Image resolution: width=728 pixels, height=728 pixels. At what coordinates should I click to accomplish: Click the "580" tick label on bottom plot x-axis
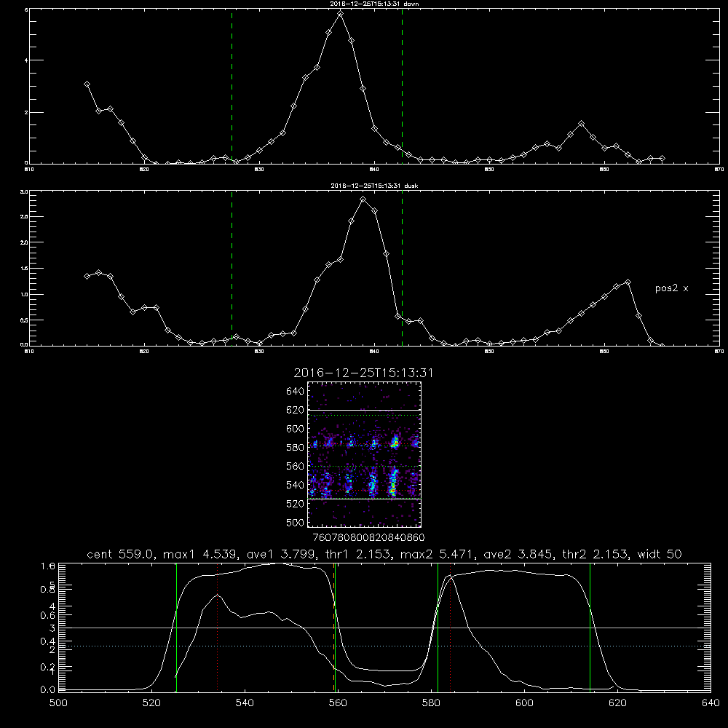coord(431,703)
